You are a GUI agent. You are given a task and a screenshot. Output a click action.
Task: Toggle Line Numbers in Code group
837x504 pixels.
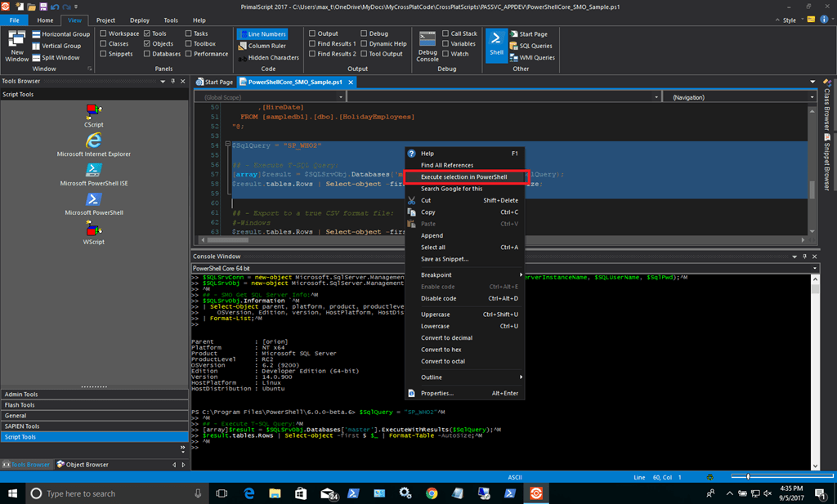coord(262,33)
